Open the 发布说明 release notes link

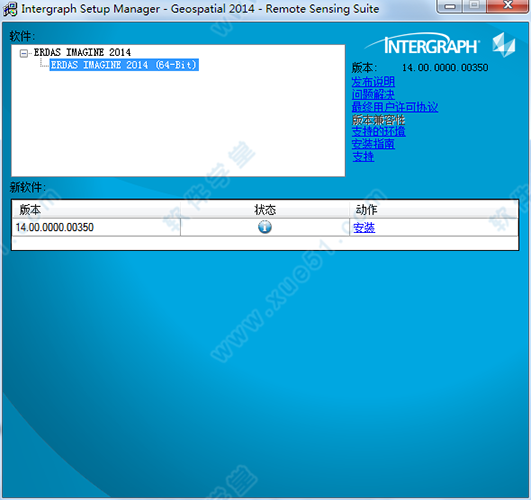(373, 82)
